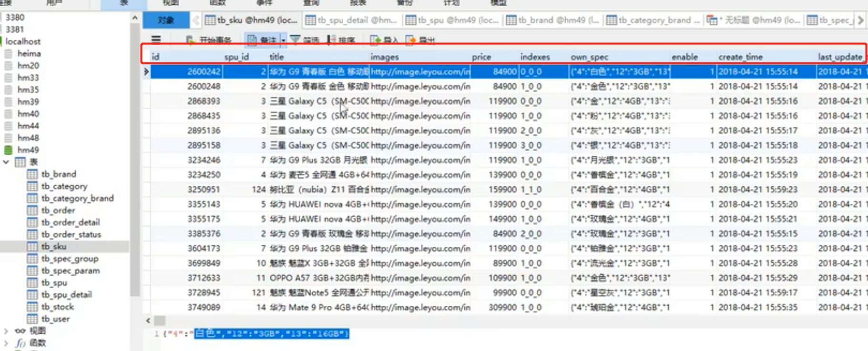Open the hamburger menu in table toolbar
The height and width of the screenshot is (351, 868).
point(156,40)
